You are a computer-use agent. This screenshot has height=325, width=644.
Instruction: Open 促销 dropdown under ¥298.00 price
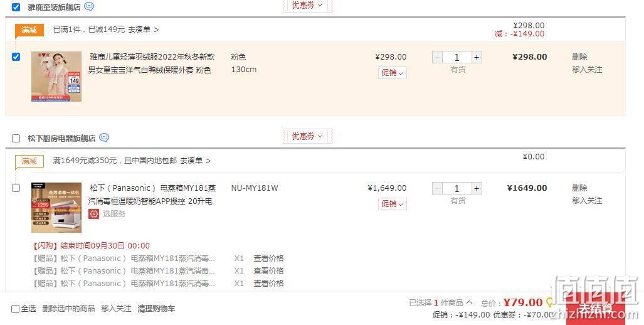pos(393,73)
